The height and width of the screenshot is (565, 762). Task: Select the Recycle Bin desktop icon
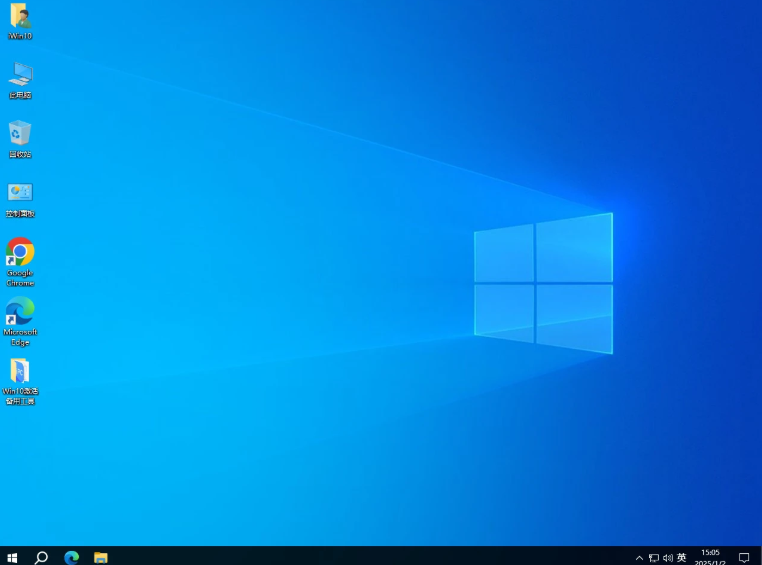20,139
